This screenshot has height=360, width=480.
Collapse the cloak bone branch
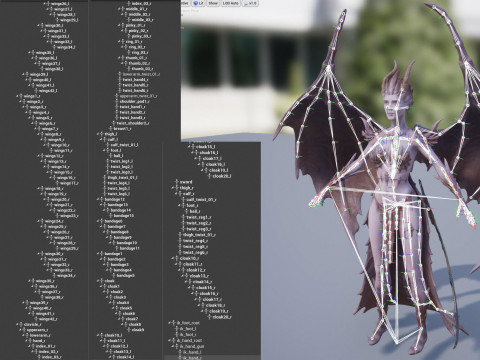98,281
